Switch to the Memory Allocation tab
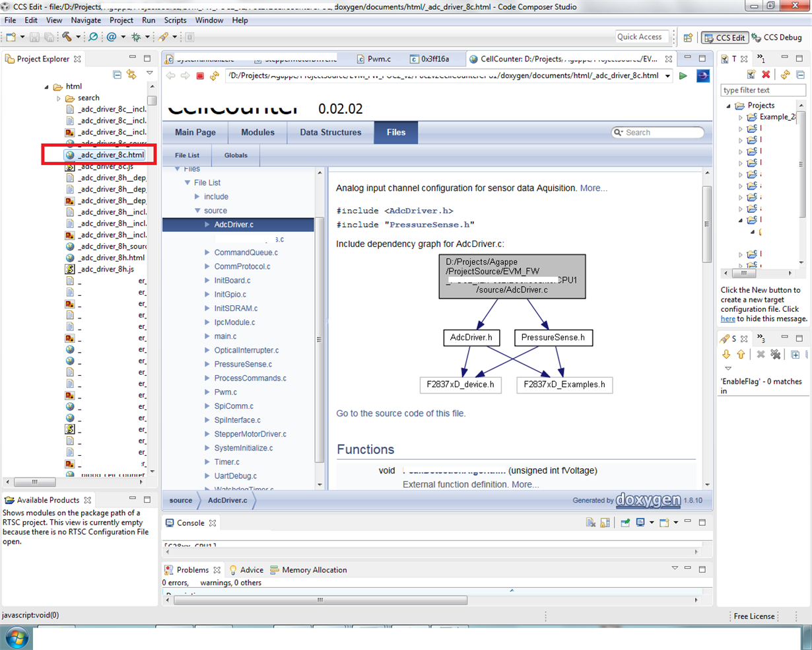 click(308, 570)
